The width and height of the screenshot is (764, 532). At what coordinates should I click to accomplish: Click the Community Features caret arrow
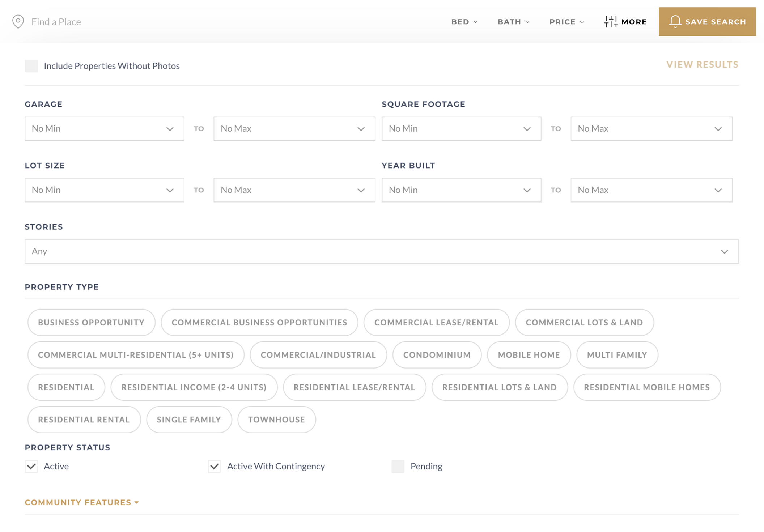(x=136, y=502)
